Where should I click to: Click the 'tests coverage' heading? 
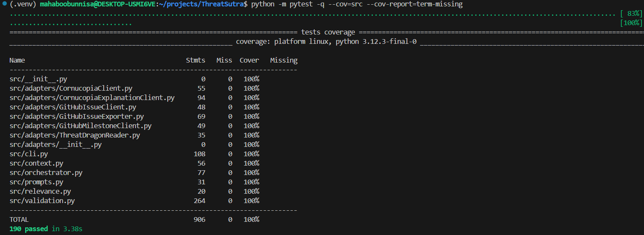(x=328, y=32)
